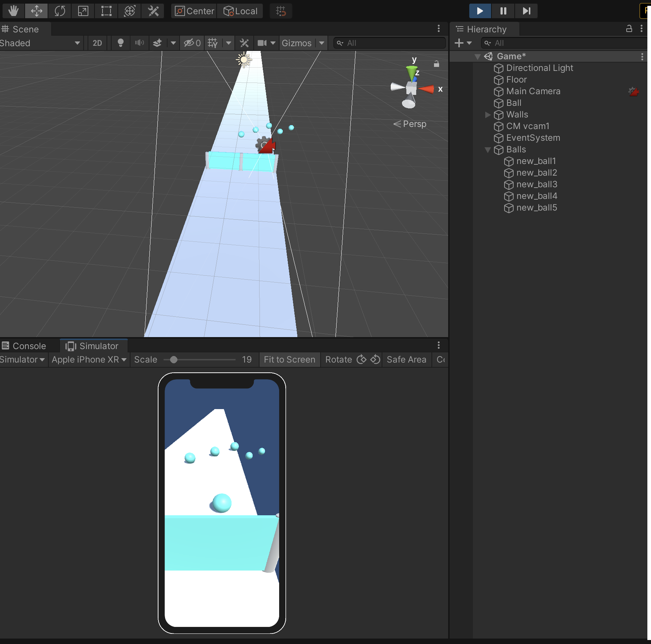
Task: Adjust the Scale slider handle
Action: tap(174, 360)
